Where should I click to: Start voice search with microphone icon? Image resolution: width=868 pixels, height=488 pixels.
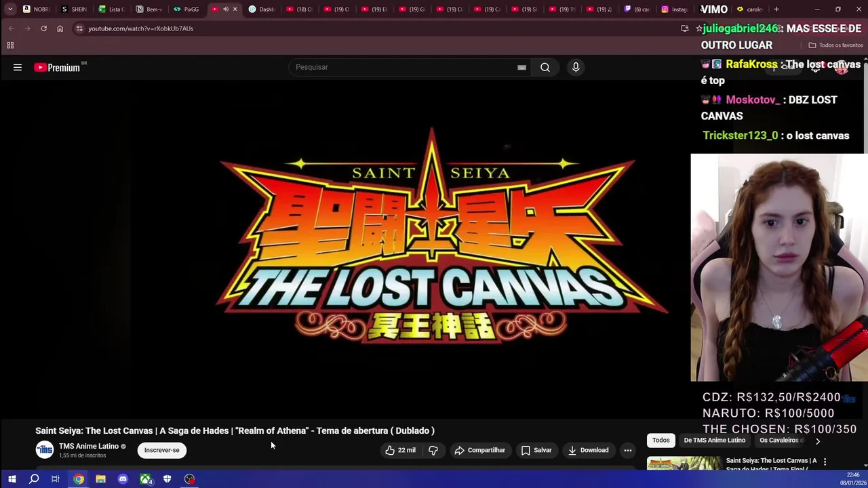pos(576,67)
